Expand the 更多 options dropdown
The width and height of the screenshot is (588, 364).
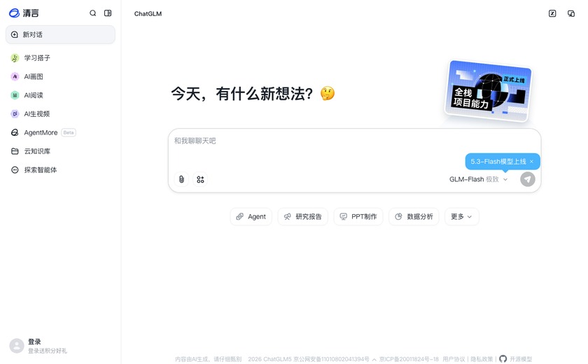pos(461,217)
